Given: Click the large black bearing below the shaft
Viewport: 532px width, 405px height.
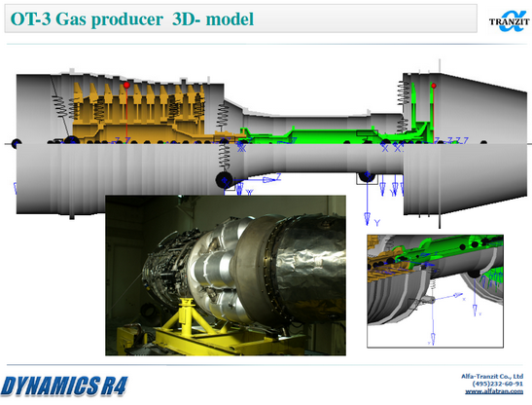Looking at the screenshot, I should pos(224,180).
